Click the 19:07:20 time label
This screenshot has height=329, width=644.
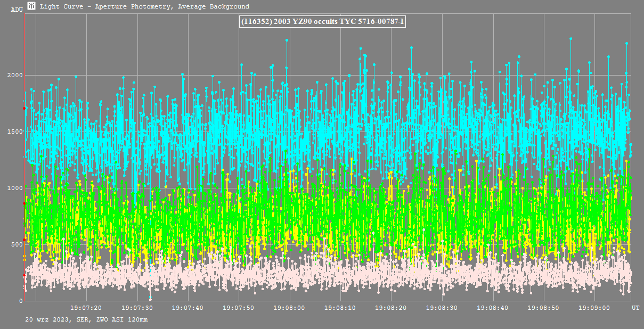[x=86, y=308]
